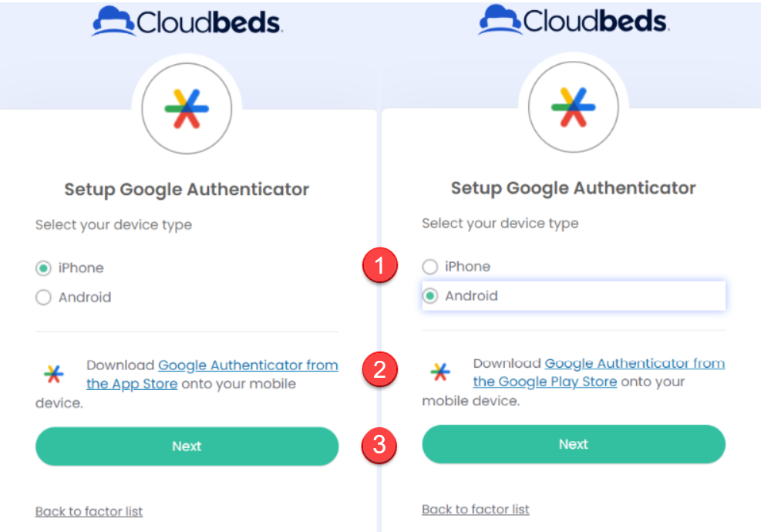
Task: Open Google Authenticator from the Google Play Store link
Action: pos(634,364)
